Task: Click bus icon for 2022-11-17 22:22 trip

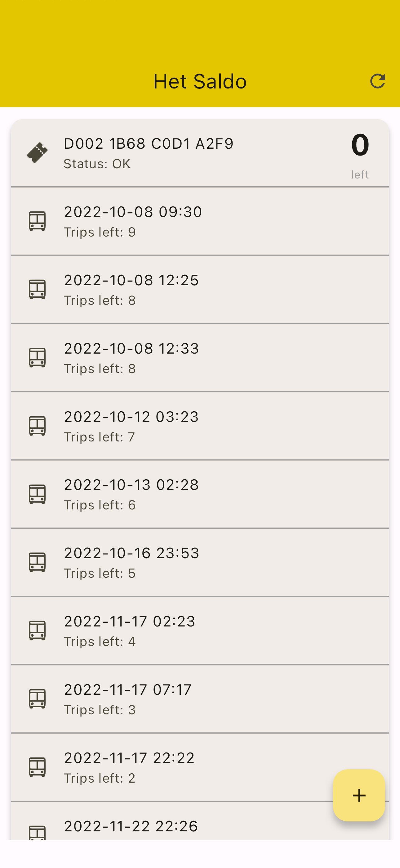Action: pyautogui.click(x=38, y=767)
